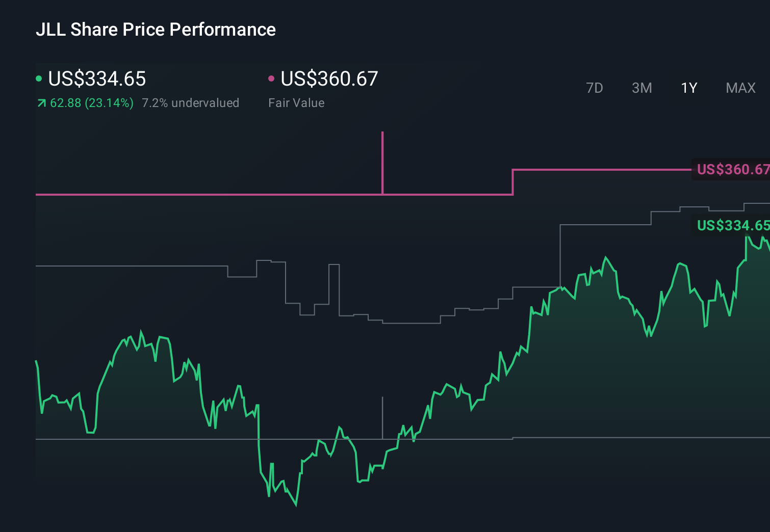The width and height of the screenshot is (770, 532).
Task: Select the MAX time range
Action: [740, 88]
